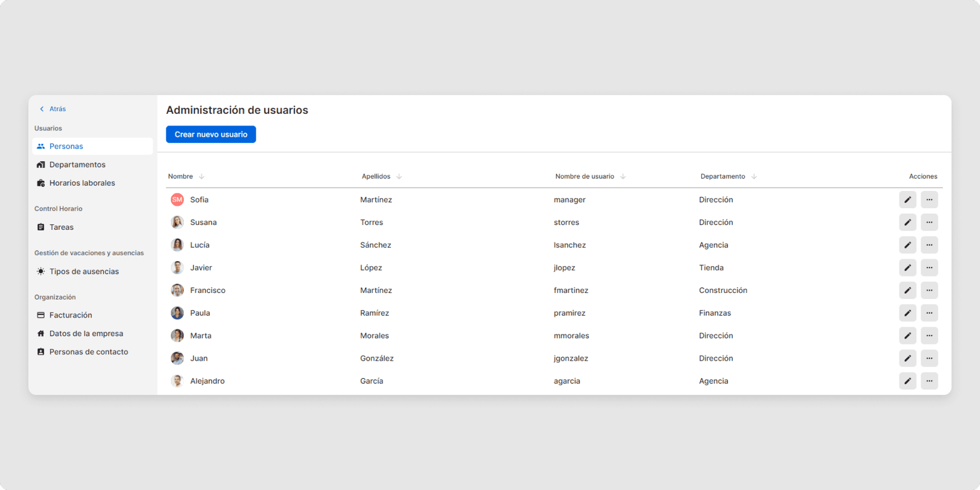Go back using Atrás link
Viewport: 980px width, 490px height.
(x=53, y=109)
